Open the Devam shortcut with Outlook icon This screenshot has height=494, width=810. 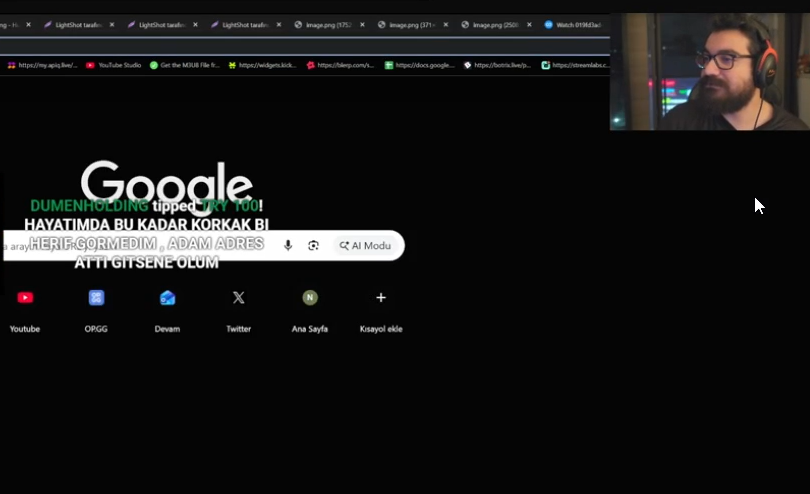[167, 310]
